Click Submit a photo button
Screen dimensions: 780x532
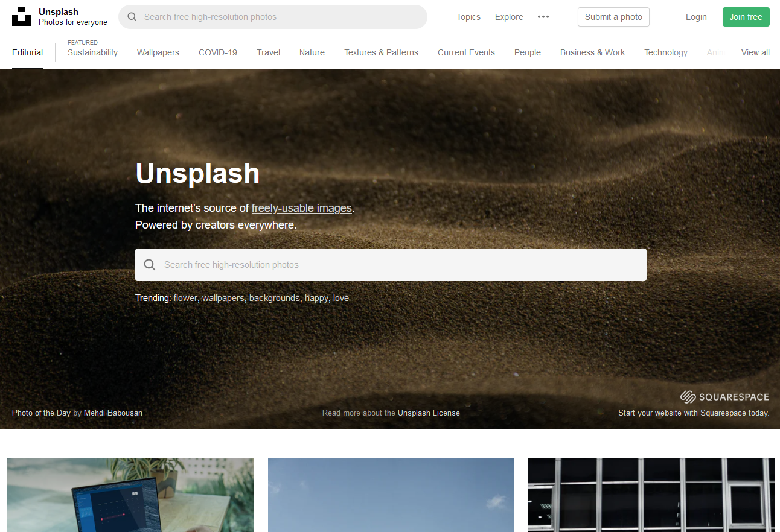tap(613, 17)
